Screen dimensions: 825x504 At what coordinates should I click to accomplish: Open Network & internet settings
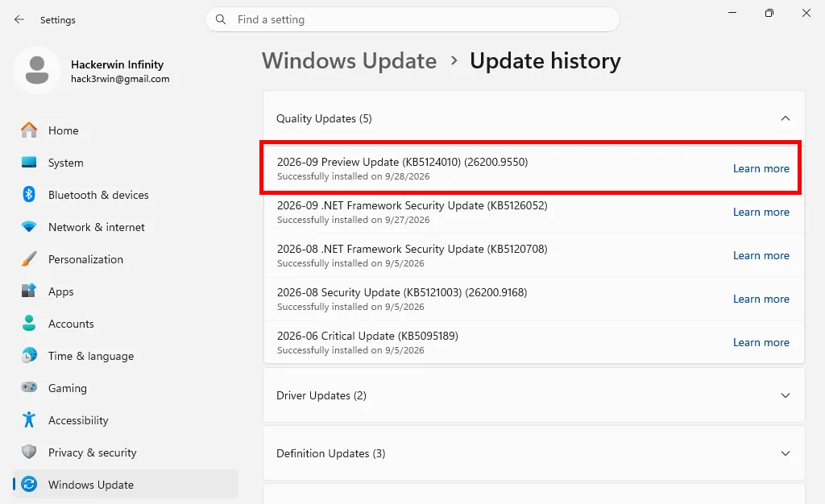[x=126, y=226]
